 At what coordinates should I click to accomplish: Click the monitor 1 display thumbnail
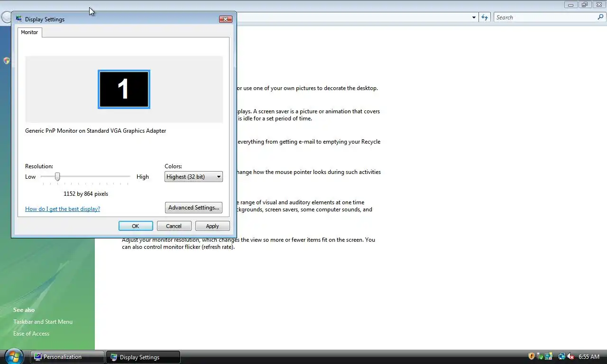click(x=124, y=89)
